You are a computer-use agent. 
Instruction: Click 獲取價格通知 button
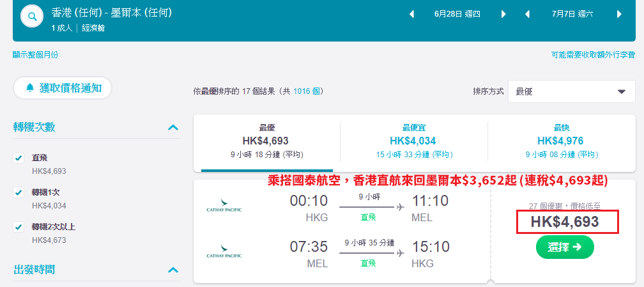click(x=63, y=88)
